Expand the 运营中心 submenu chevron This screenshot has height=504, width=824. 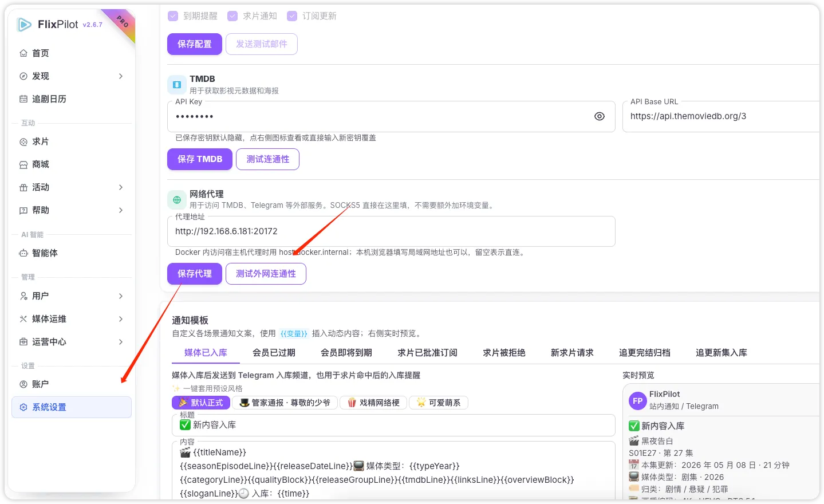pos(121,342)
